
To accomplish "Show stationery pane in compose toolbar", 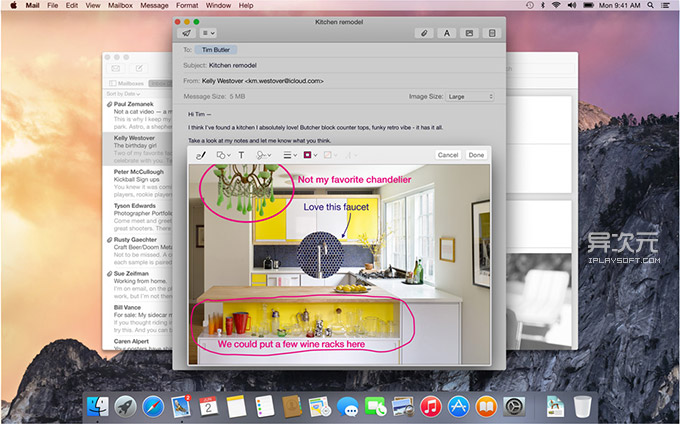I will click(492, 33).
